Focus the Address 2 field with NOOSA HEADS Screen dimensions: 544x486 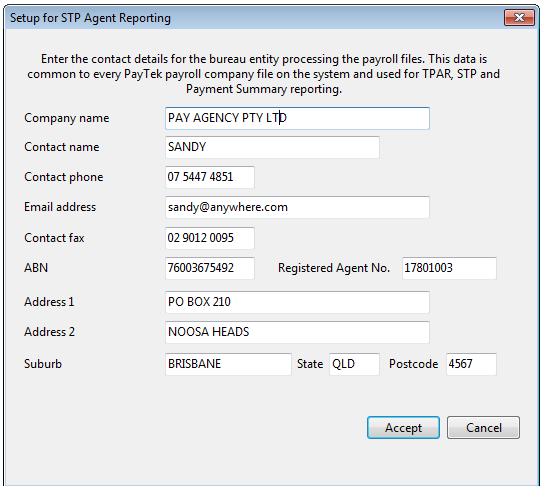pyautogui.click(x=297, y=332)
